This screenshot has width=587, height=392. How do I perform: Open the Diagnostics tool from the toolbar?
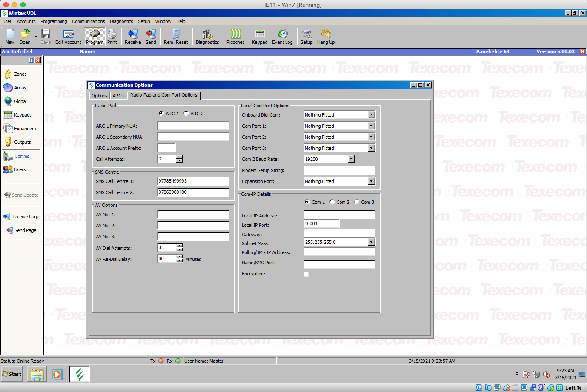pyautogui.click(x=207, y=37)
